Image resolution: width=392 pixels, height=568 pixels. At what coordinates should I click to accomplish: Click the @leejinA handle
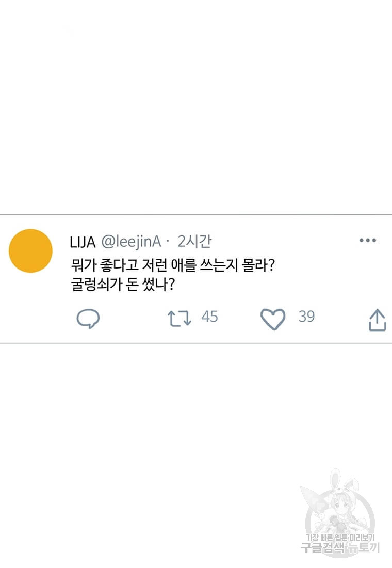131,242
